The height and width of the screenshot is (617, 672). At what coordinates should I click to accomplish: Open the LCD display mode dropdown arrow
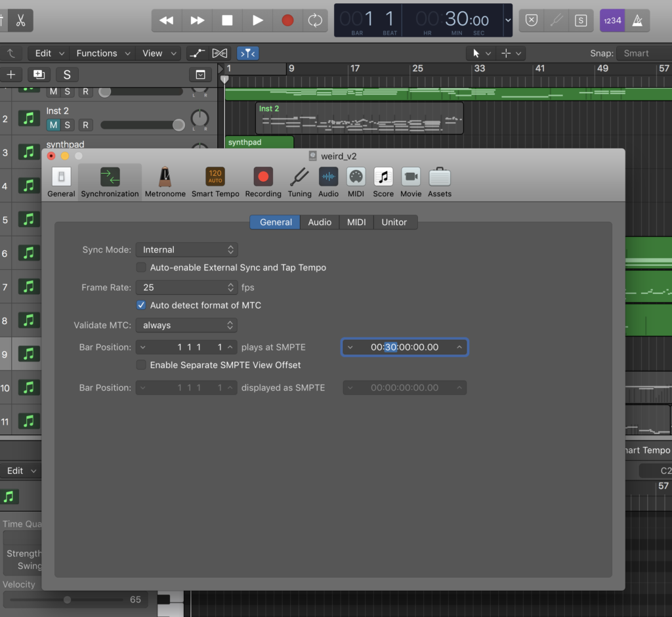pyautogui.click(x=508, y=20)
